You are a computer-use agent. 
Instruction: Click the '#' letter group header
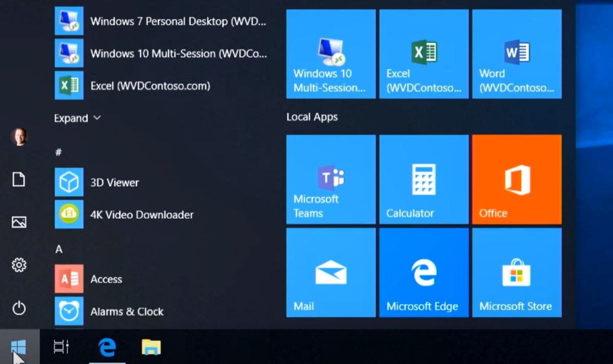(x=58, y=152)
